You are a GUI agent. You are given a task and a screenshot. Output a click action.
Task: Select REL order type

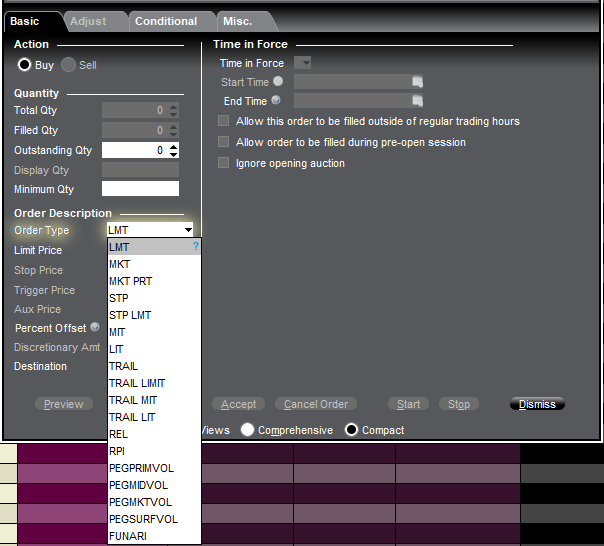click(x=154, y=434)
